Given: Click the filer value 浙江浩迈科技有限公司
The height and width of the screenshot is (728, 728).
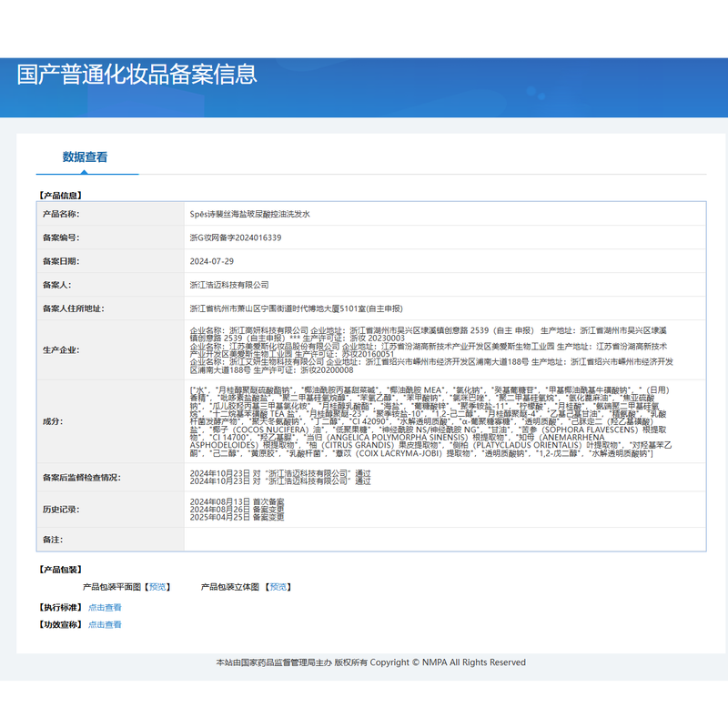Looking at the screenshot, I should pos(229,285).
